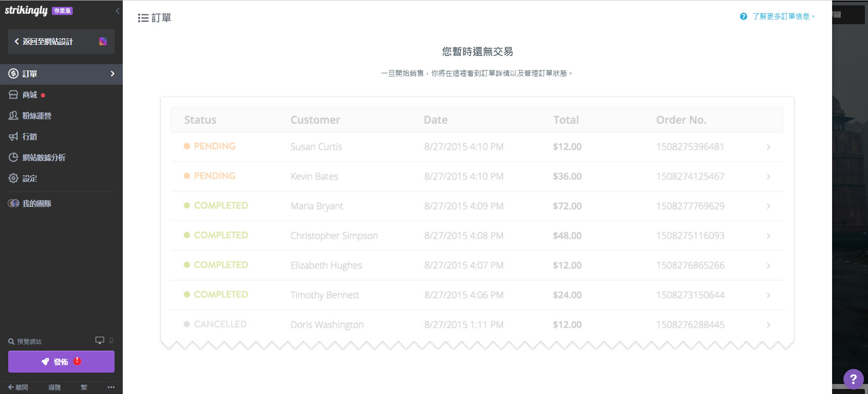Image resolution: width=868 pixels, height=394 pixels.
Task: Click the $48.00 total value
Action: point(567,235)
